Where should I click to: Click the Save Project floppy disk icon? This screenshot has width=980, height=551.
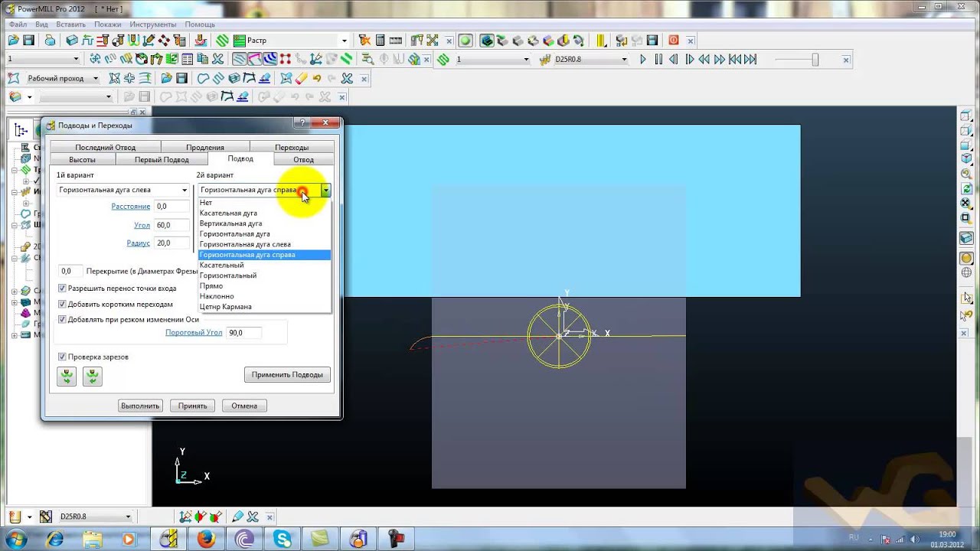(x=28, y=40)
